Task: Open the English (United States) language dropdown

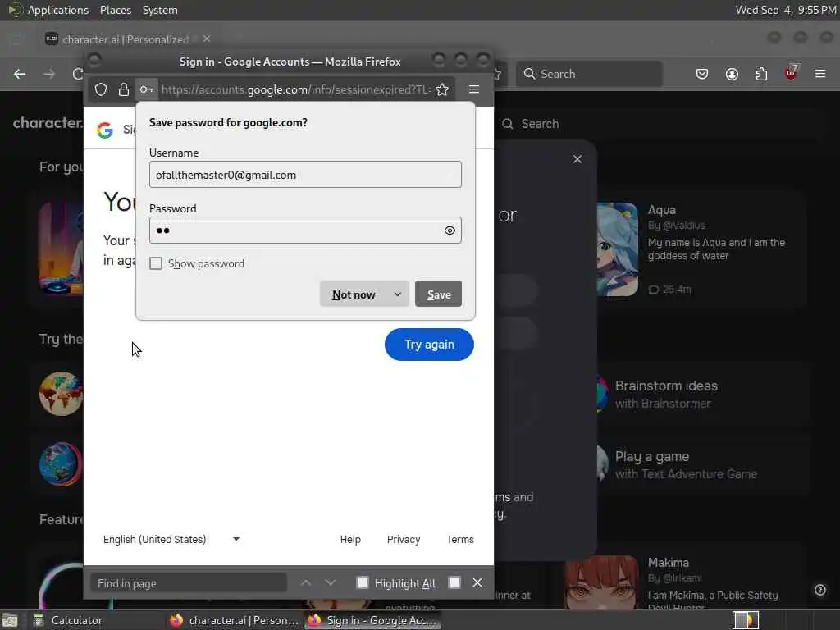Action: point(171,540)
